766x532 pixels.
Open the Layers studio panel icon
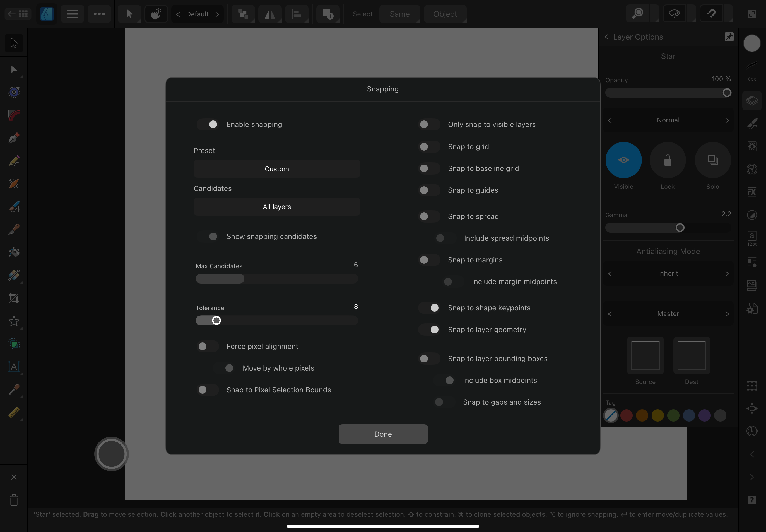coord(752,101)
